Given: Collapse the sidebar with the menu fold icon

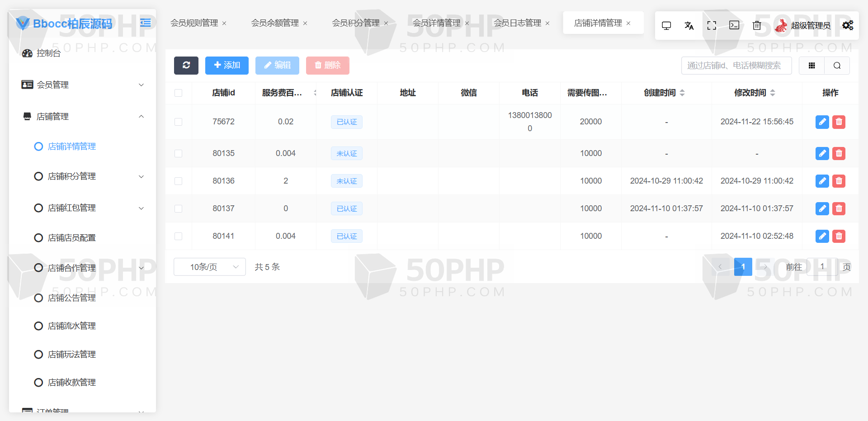Looking at the screenshot, I should pyautogui.click(x=146, y=23).
